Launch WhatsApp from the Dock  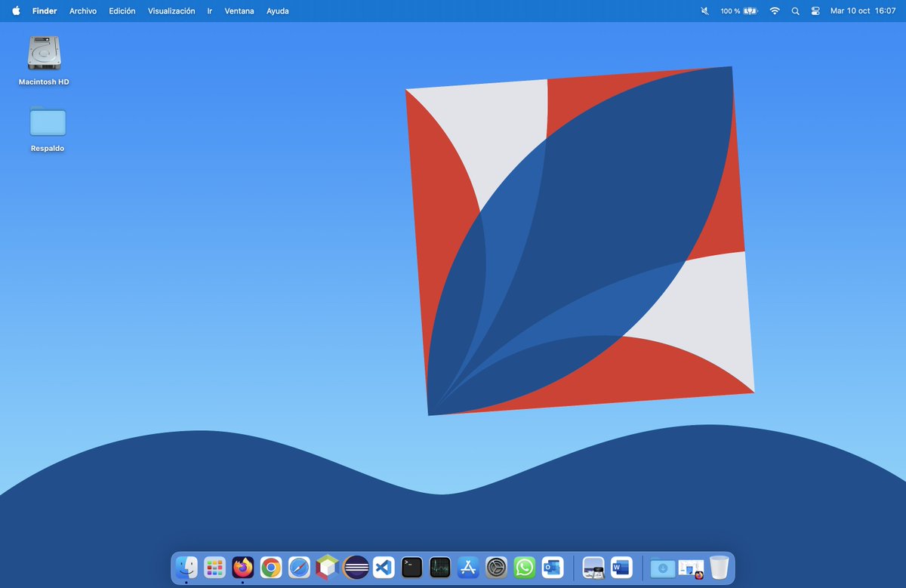click(x=524, y=567)
